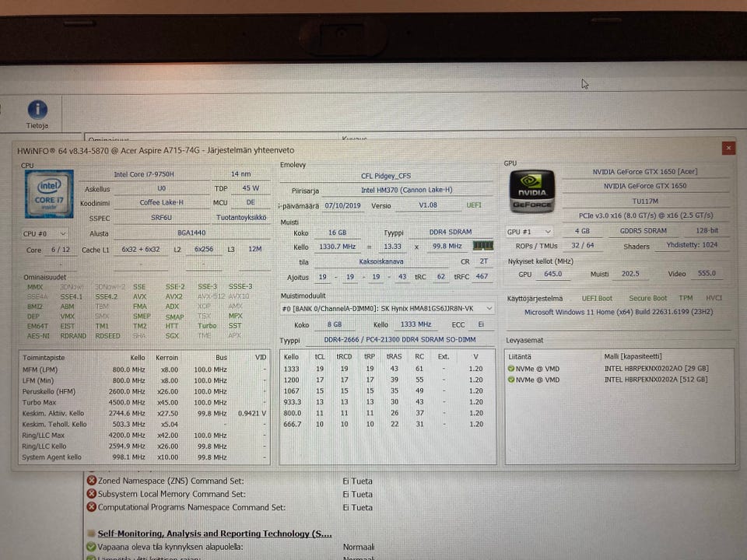Click the CPU name Intel Core i7-9750H
This screenshot has width=747, height=560.
(x=144, y=174)
